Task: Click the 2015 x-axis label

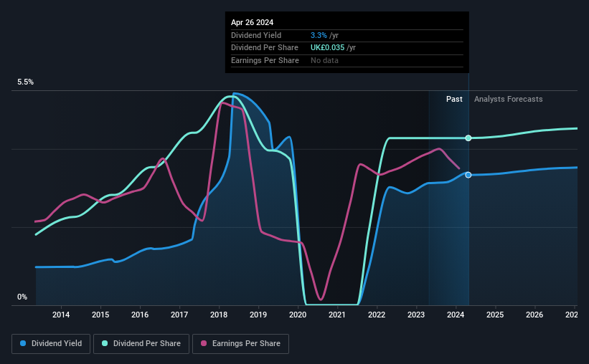Action: [x=100, y=315]
